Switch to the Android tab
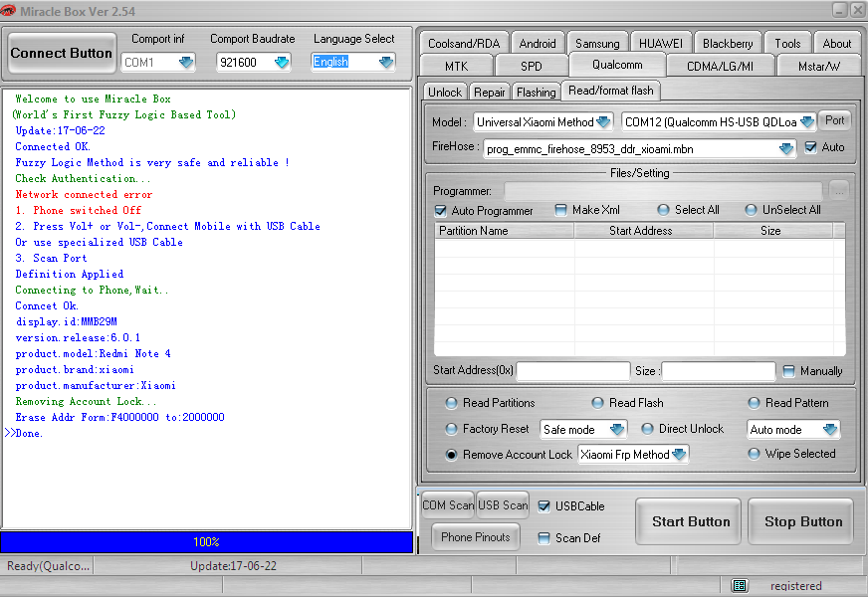The width and height of the screenshot is (868, 597). 537,43
